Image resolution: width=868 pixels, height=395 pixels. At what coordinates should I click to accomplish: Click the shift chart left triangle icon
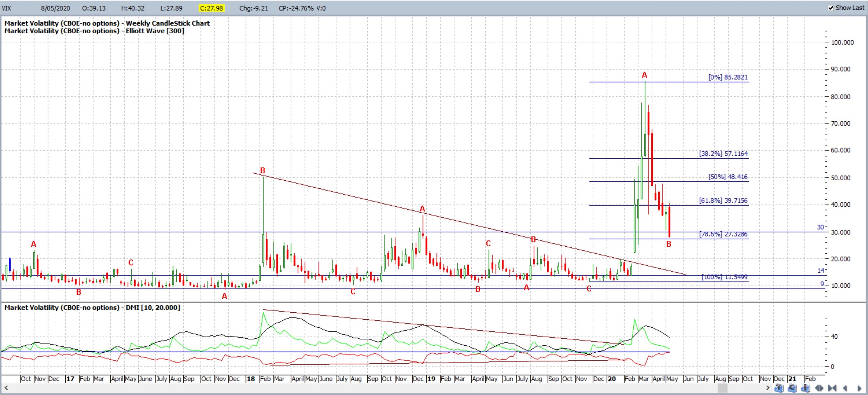coord(845,388)
